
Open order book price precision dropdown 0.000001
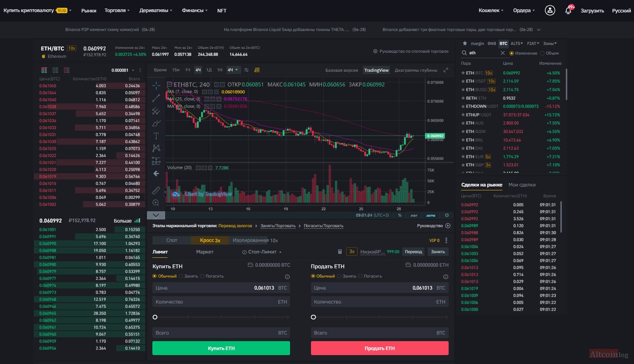pos(123,70)
